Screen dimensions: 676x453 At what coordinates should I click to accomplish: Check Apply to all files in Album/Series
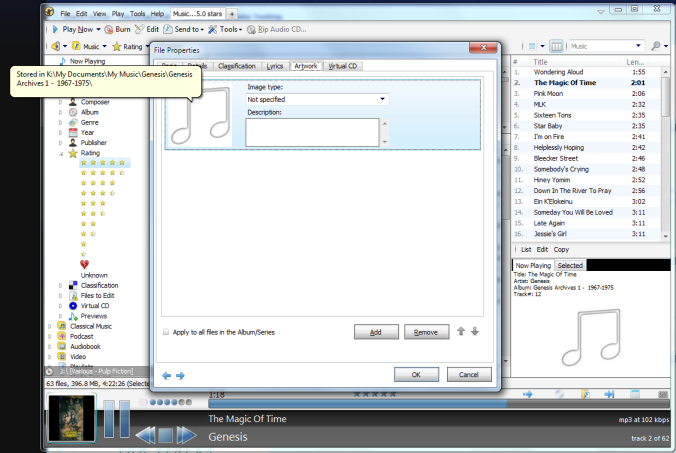click(x=166, y=332)
